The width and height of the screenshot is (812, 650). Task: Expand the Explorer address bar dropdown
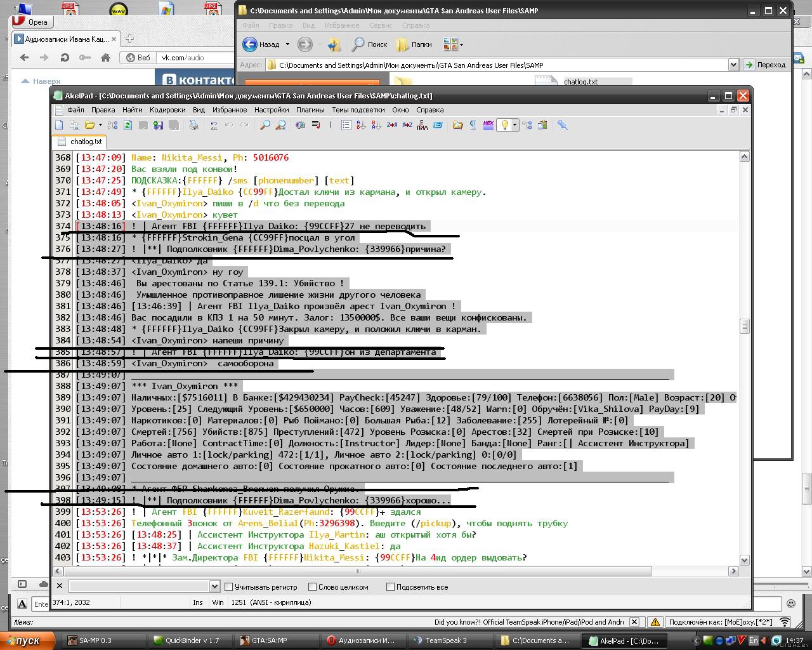(x=733, y=65)
